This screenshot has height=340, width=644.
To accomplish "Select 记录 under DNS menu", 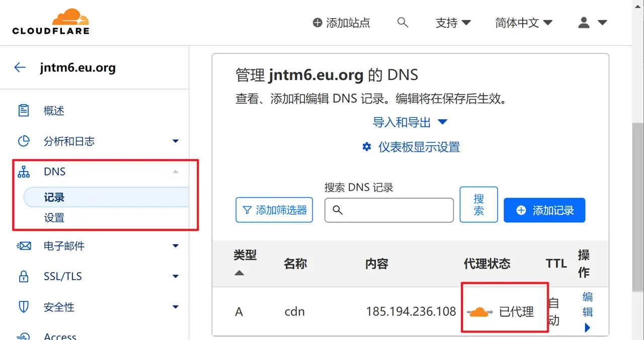I will tap(54, 198).
